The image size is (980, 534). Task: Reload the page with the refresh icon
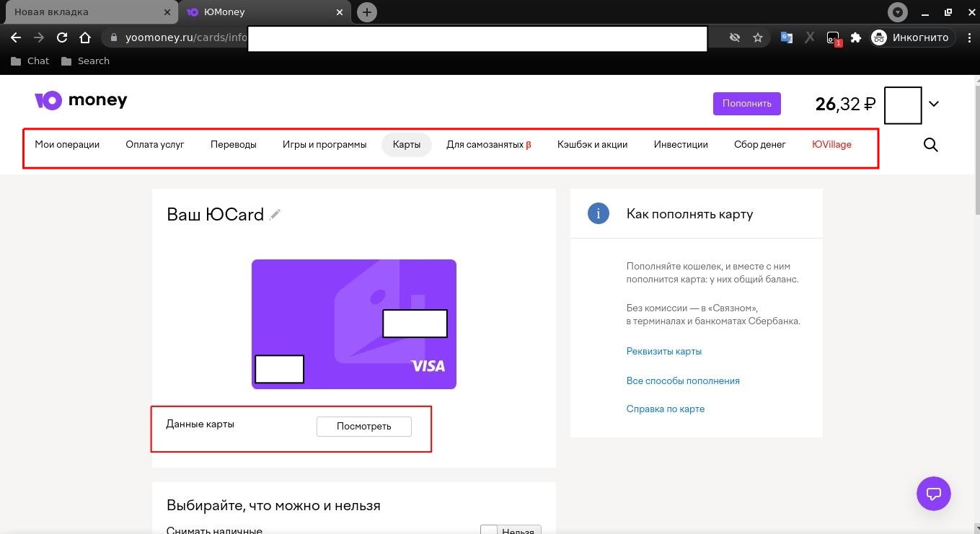point(62,37)
